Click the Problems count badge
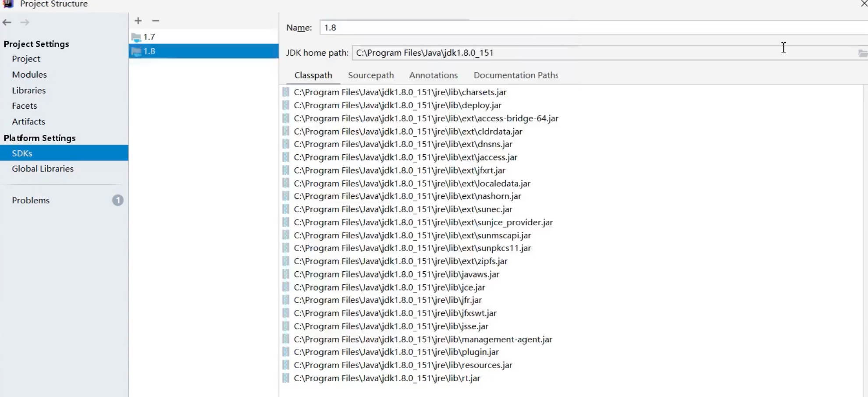This screenshot has width=868, height=397. [118, 200]
